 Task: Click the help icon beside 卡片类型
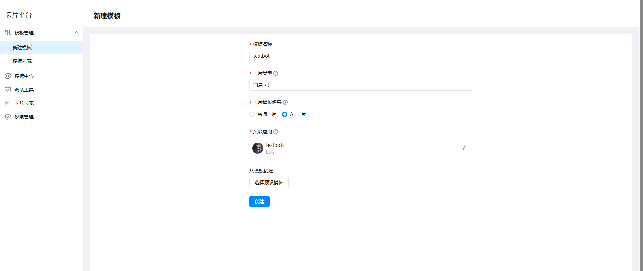click(276, 73)
